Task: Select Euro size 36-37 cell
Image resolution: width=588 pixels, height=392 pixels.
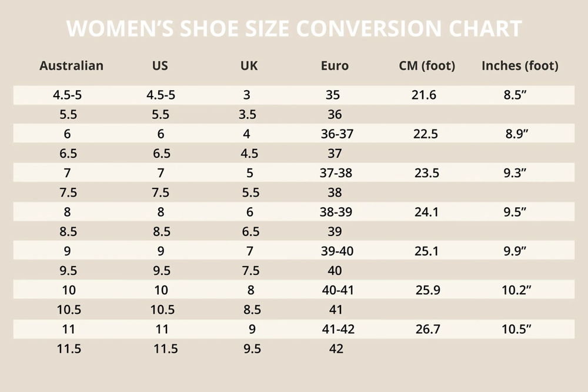Action: [x=337, y=134]
